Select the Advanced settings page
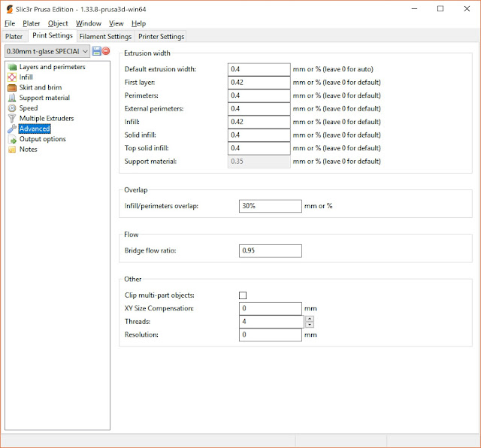This screenshot has height=448, width=481. (x=35, y=129)
